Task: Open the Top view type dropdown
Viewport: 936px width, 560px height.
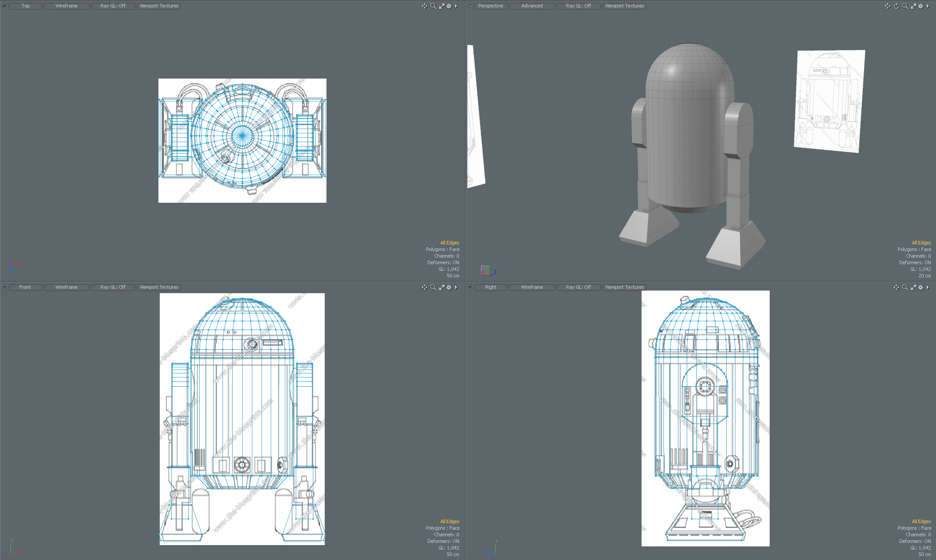Action: tap(25, 6)
